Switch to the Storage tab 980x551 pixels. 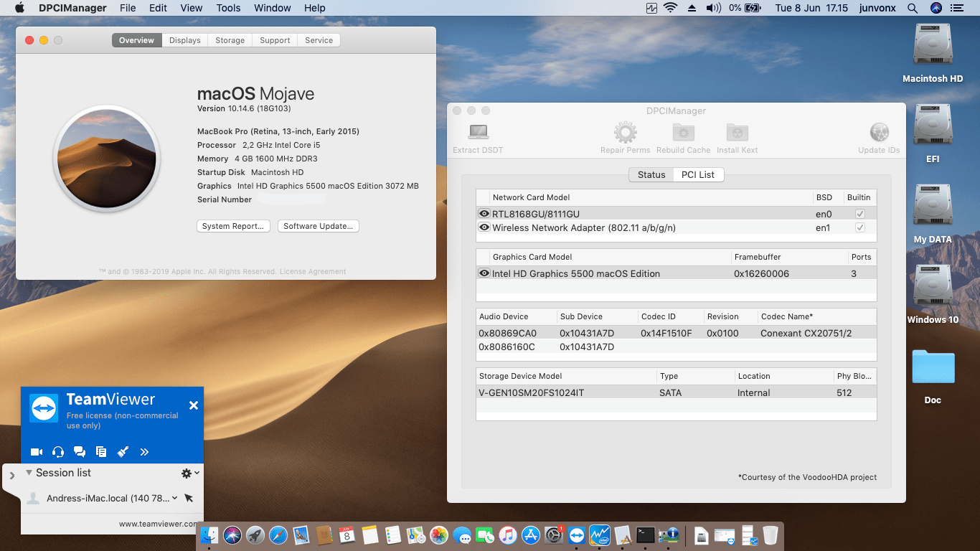coord(230,40)
